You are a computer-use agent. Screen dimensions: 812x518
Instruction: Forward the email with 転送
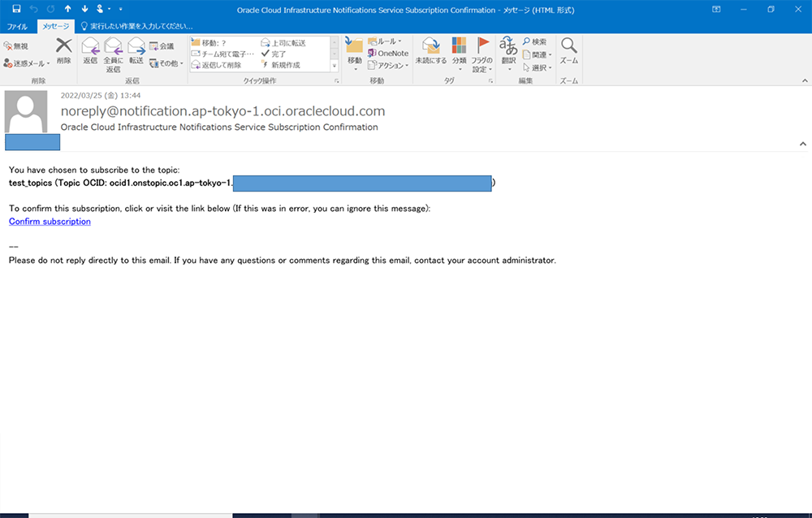(x=136, y=51)
